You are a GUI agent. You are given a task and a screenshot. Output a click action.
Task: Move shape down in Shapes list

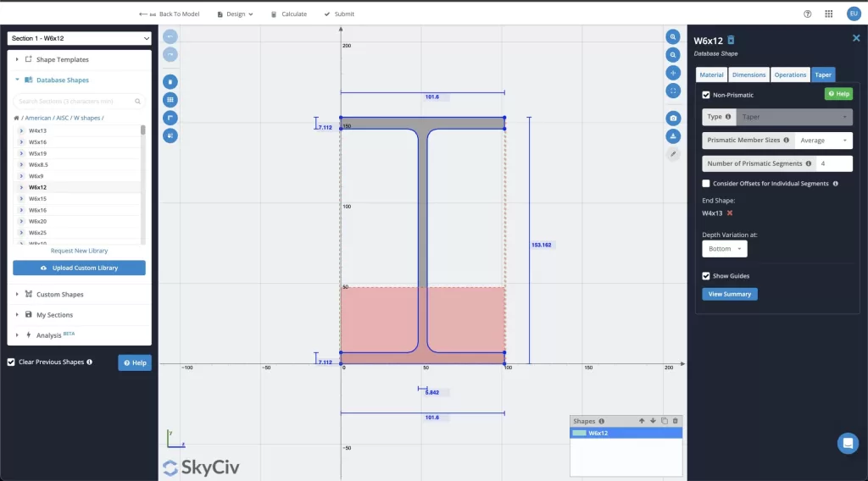pos(653,421)
